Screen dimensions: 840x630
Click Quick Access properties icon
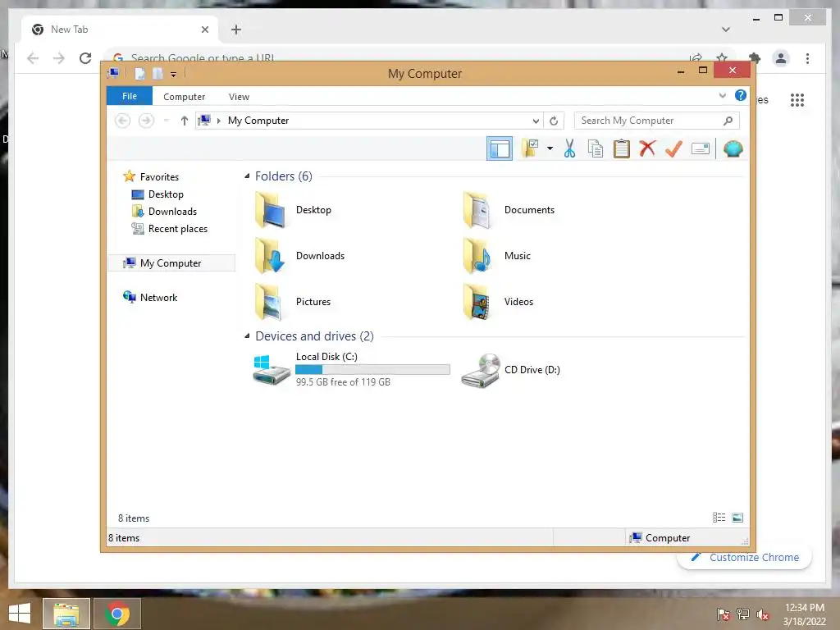pyautogui.click(x=139, y=73)
